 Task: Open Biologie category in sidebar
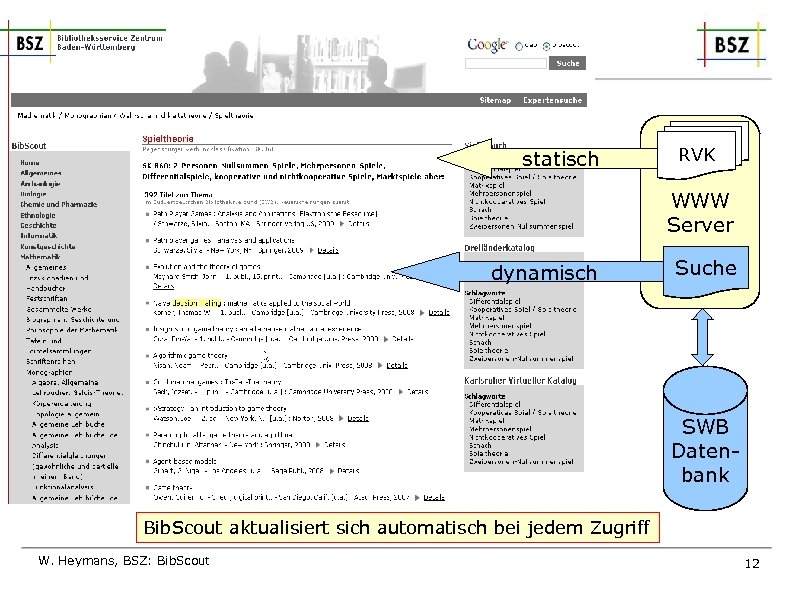pyautogui.click(x=33, y=194)
